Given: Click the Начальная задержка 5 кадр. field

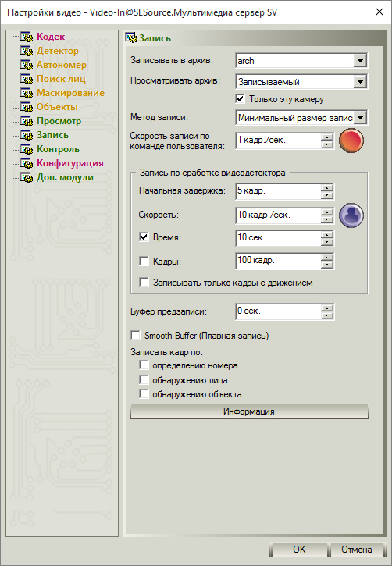Looking at the screenshot, I should 278,192.
